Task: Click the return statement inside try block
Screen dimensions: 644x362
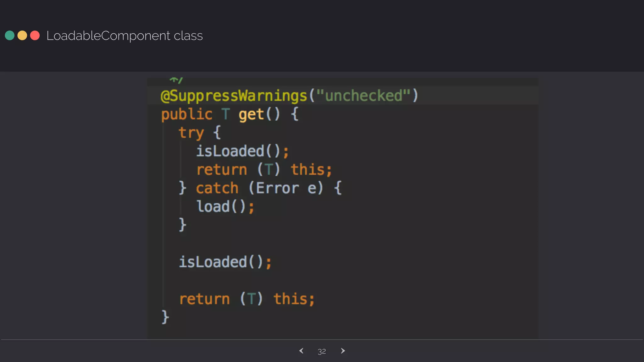Action: [264, 170]
